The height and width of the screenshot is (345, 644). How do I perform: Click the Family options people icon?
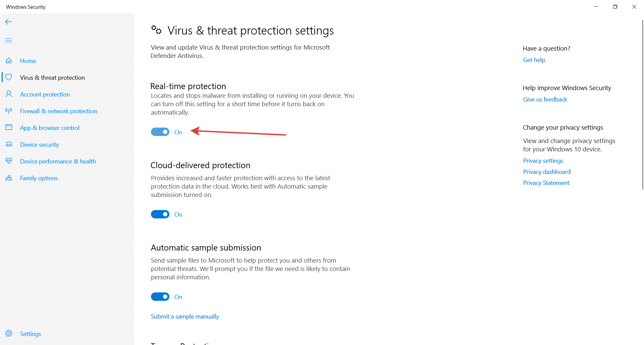pyautogui.click(x=9, y=178)
